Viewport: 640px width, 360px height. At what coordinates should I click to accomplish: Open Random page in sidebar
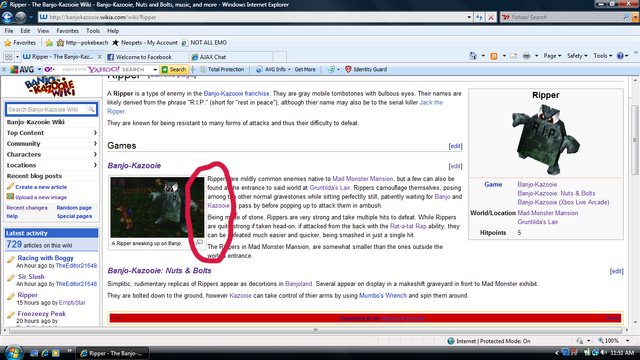coord(74,208)
